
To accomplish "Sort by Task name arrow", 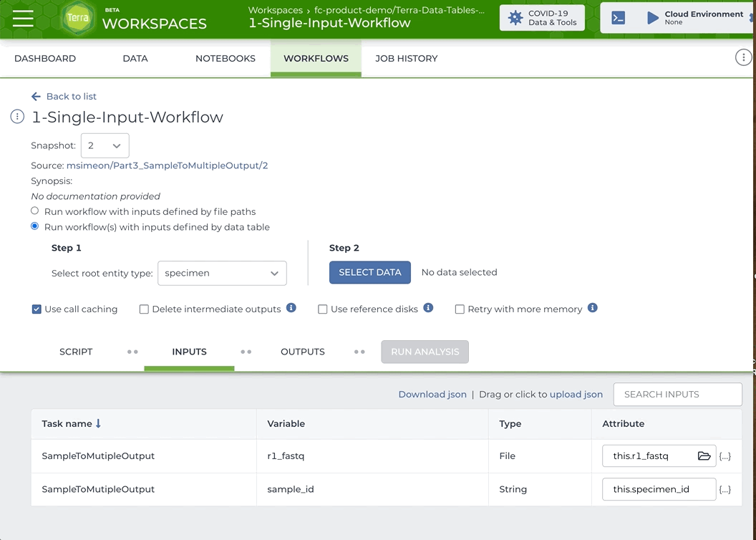I will [98, 423].
